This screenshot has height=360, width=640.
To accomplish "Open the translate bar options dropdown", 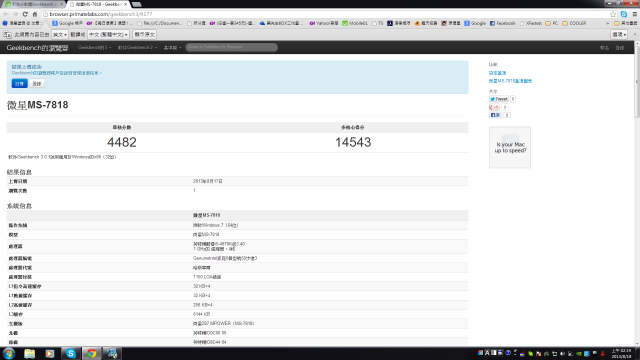I will [x=619, y=35].
